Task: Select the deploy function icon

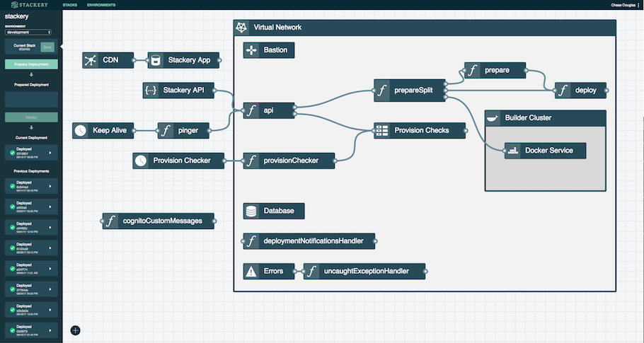Action: click(x=563, y=91)
